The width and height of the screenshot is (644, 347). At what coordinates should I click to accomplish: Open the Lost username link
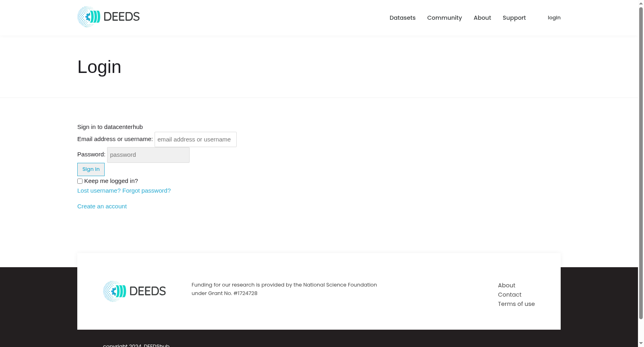click(x=99, y=191)
